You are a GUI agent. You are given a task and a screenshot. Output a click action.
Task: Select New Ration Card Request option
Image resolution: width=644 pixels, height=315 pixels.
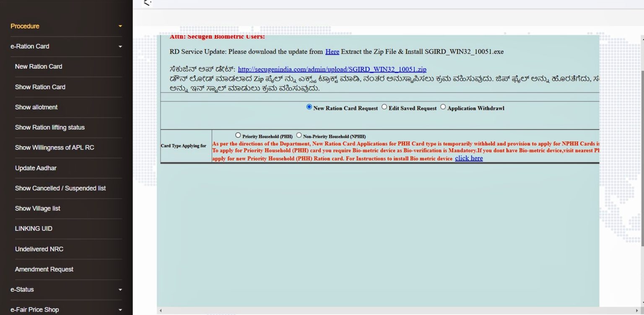point(309,107)
